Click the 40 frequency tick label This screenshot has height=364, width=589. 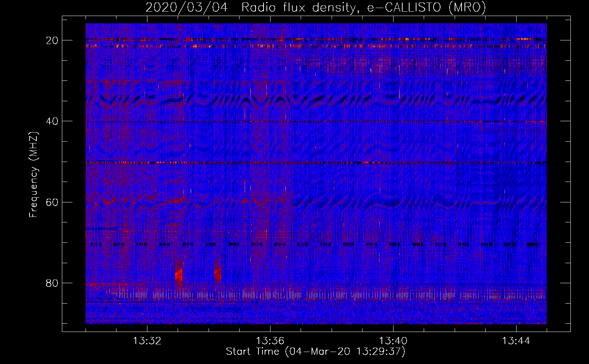pos(52,121)
